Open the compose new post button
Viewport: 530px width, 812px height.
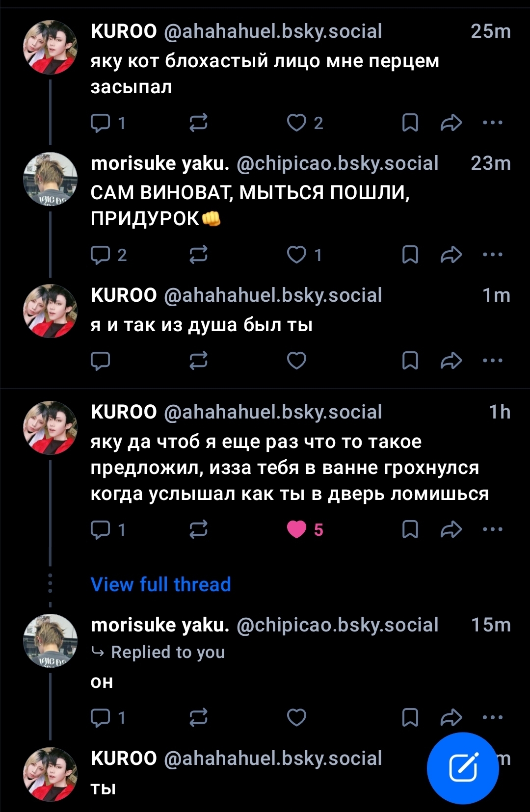(x=462, y=768)
